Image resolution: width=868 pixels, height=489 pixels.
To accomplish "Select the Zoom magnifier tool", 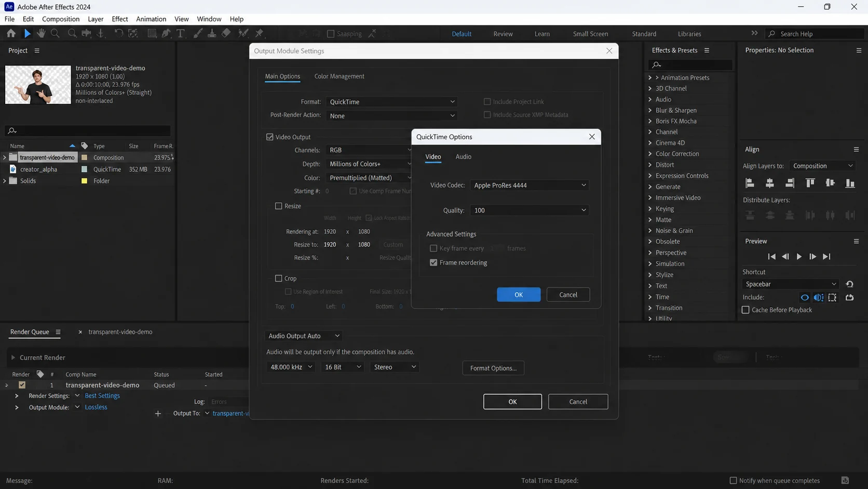I will pos(55,33).
